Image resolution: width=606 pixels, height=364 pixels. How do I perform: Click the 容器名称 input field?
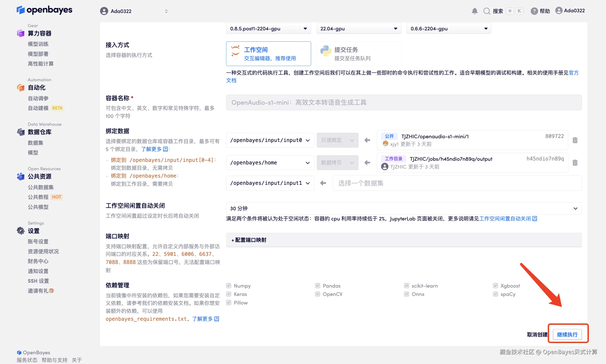[x=404, y=103]
